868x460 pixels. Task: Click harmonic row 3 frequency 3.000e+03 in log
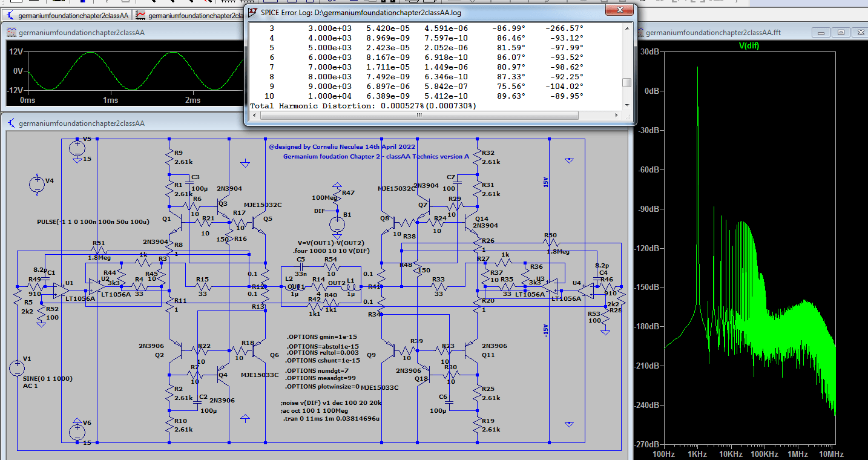pos(329,28)
